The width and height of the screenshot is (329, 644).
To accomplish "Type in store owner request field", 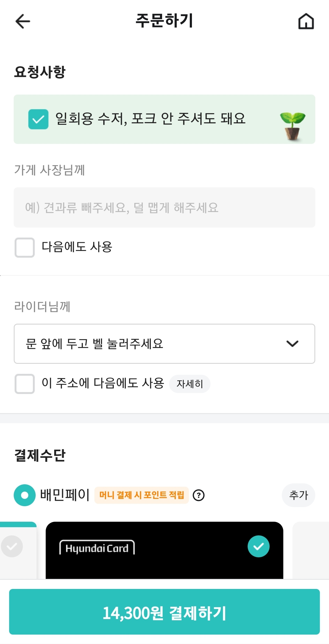I will 164,207.
